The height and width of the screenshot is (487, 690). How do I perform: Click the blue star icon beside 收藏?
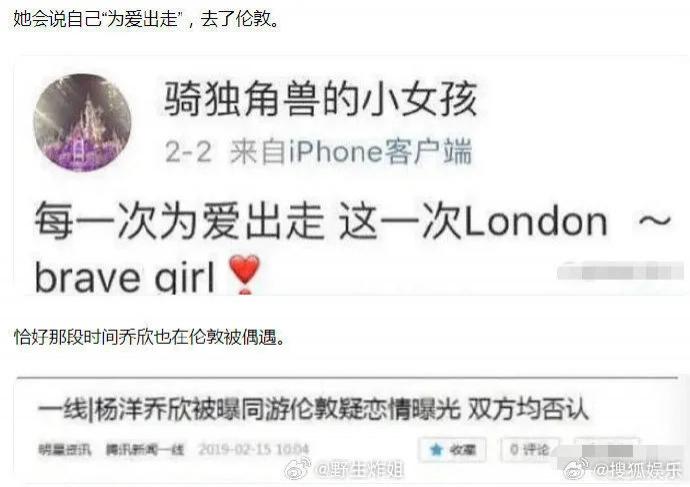pyautogui.click(x=436, y=450)
